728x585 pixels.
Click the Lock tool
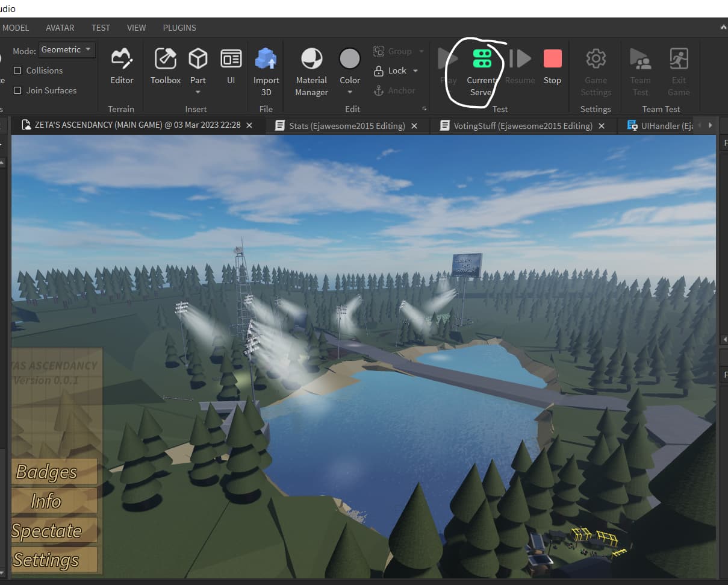click(390, 70)
